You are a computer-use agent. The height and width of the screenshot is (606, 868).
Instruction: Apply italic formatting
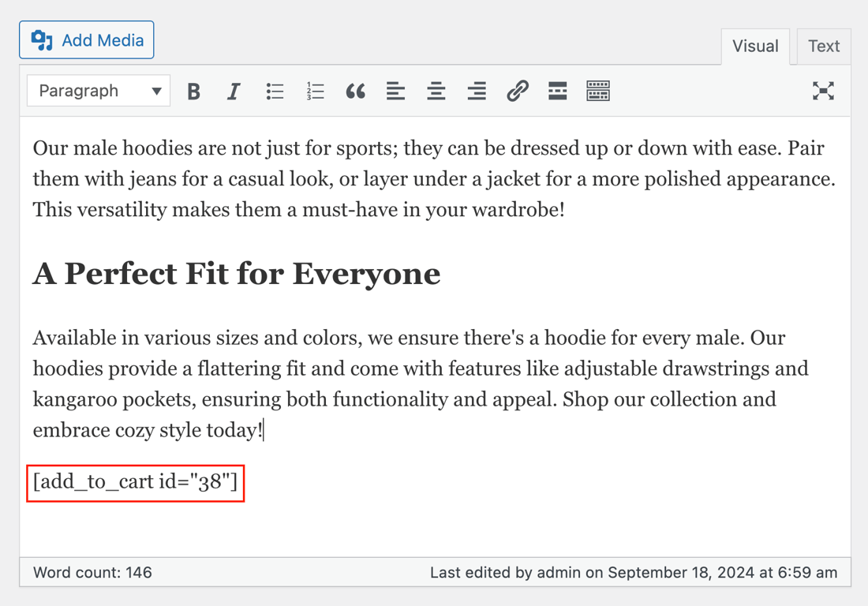click(234, 91)
